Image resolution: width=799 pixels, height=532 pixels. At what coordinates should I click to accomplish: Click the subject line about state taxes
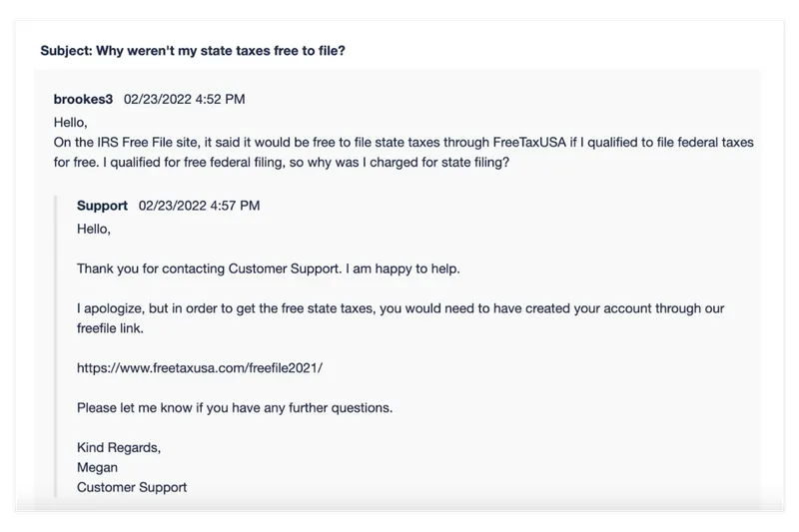point(193,51)
